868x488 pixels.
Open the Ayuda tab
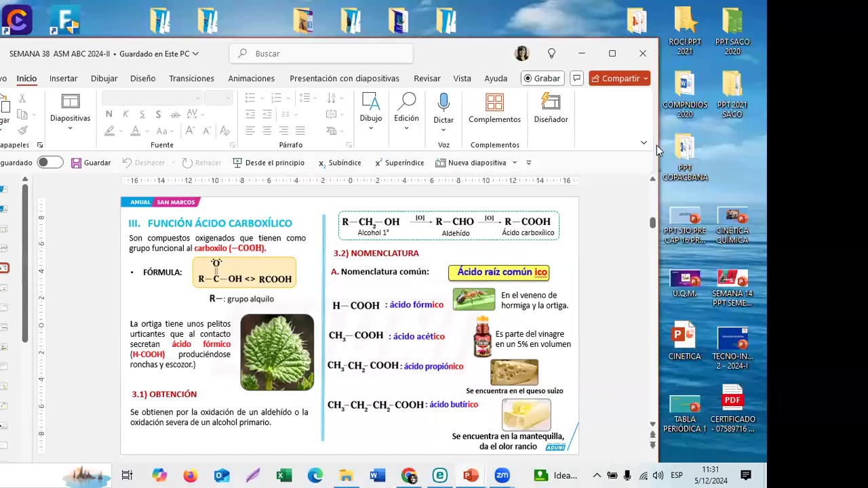pyautogui.click(x=496, y=79)
